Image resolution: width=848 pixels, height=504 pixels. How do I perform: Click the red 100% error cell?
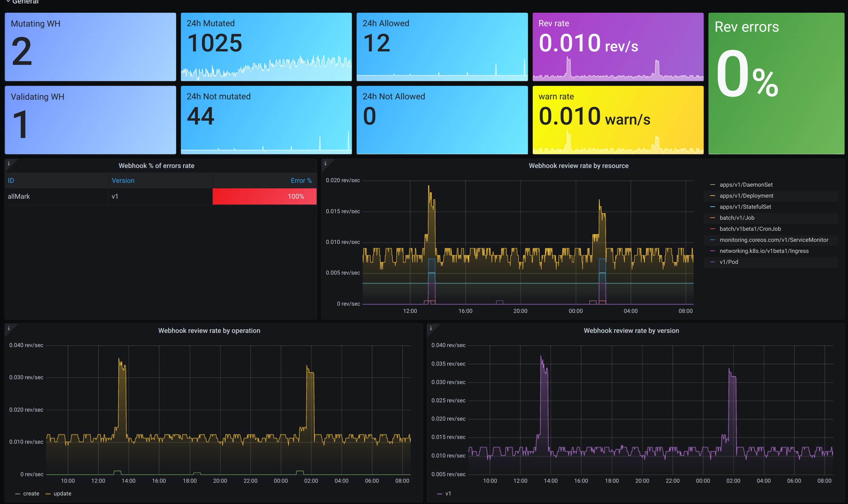point(264,196)
